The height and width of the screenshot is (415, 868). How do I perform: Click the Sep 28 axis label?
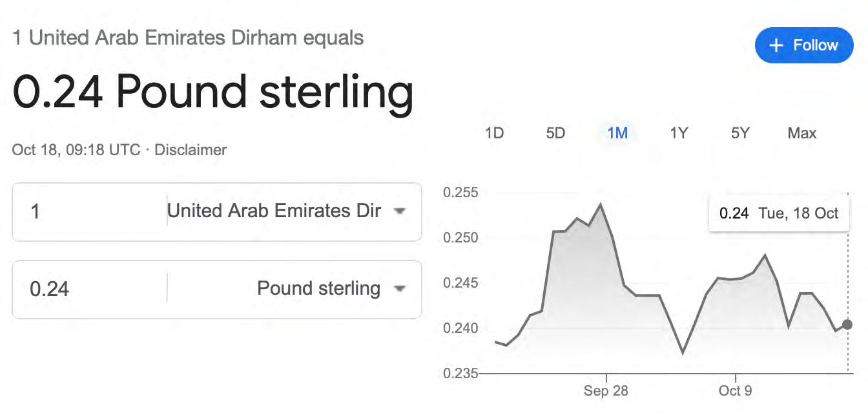point(605,391)
